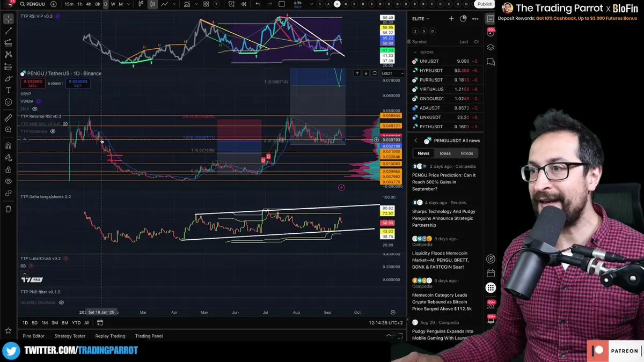Toggle visibility of TTP AOB QFL indicator
Screen dimensions: 644x362
65,124
